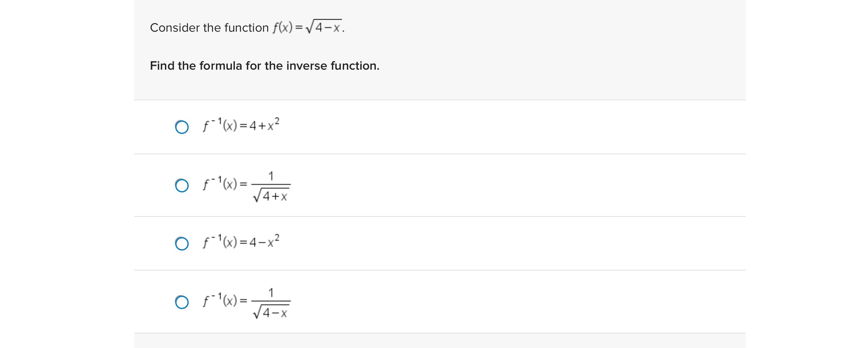Click the x² exponent term in the first option
This screenshot has height=348, width=868.
(x=273, y=124)
